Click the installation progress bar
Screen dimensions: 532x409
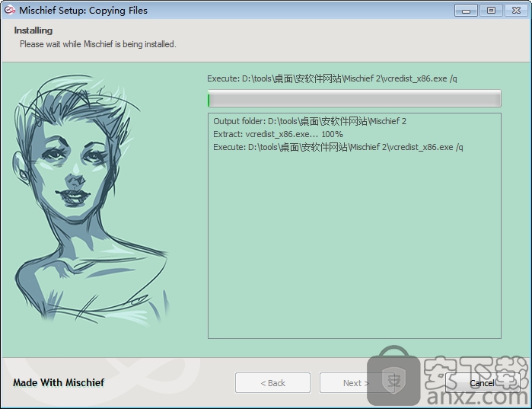pyautogui.click(x=354, y=98)
